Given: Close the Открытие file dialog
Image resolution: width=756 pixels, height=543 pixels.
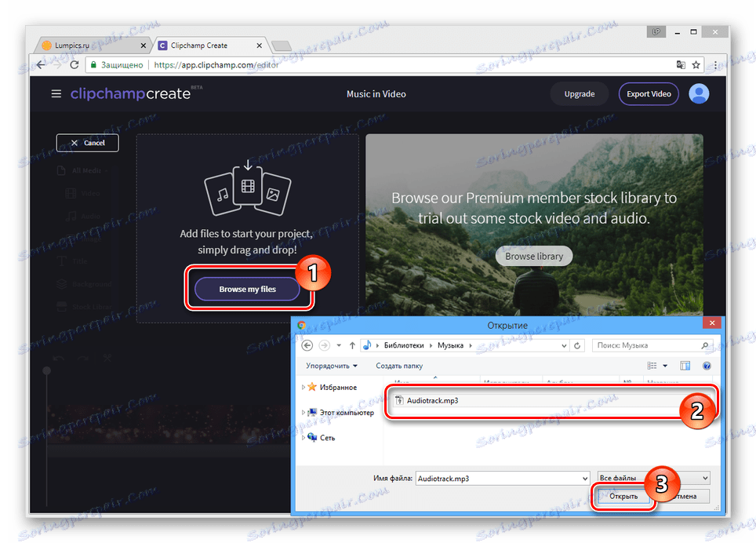Looking at the screenshot, I should 711,323.
